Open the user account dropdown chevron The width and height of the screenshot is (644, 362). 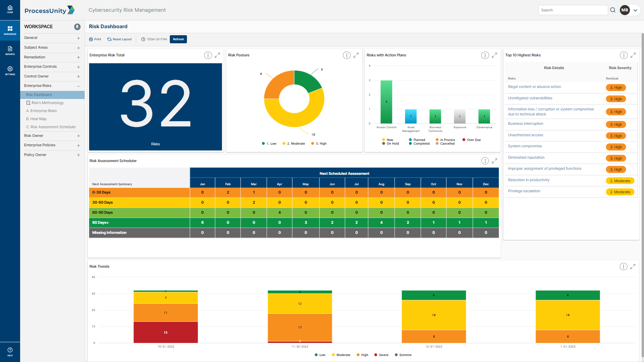[x=635, y=10]
